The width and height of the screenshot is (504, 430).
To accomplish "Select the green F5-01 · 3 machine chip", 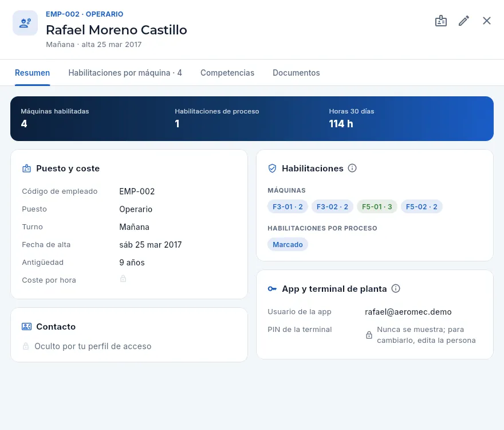I will point(377,206).
